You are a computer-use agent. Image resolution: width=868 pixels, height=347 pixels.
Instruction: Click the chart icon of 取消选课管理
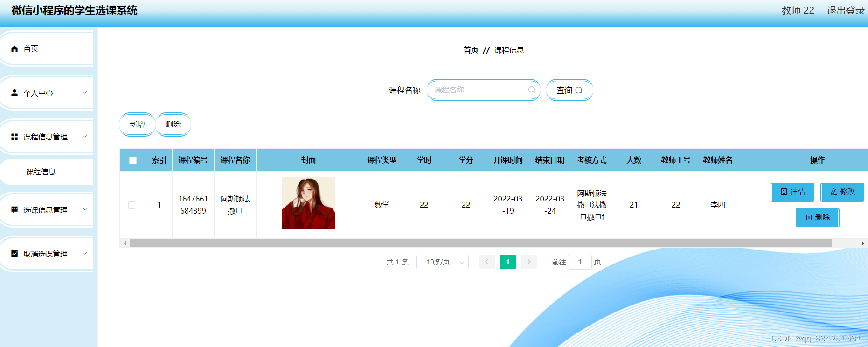[x=14, y=254]
